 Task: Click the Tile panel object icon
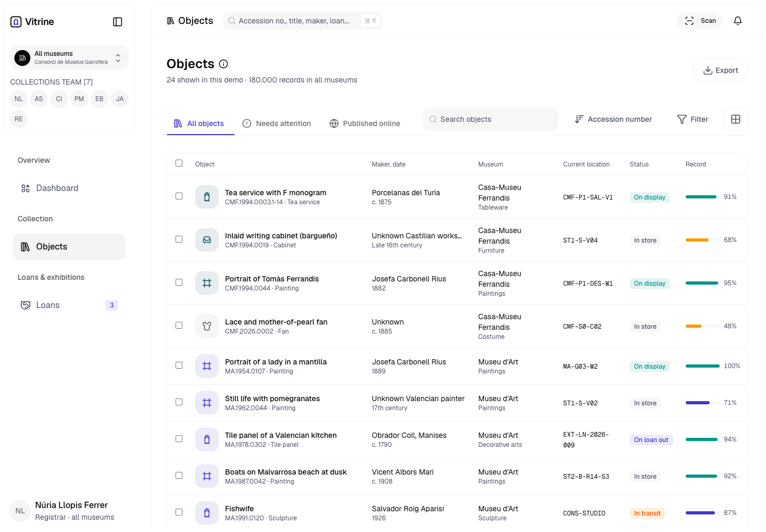pos(207,439)
